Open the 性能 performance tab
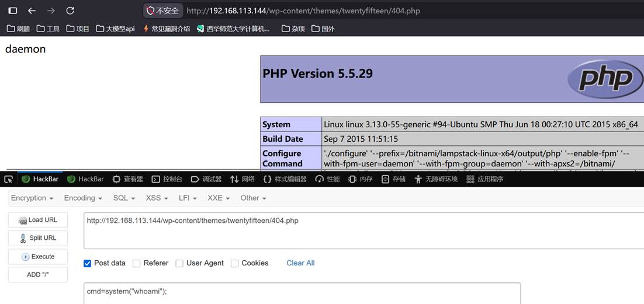The height and width of the screenshot is (304, 644). point(327,179)
